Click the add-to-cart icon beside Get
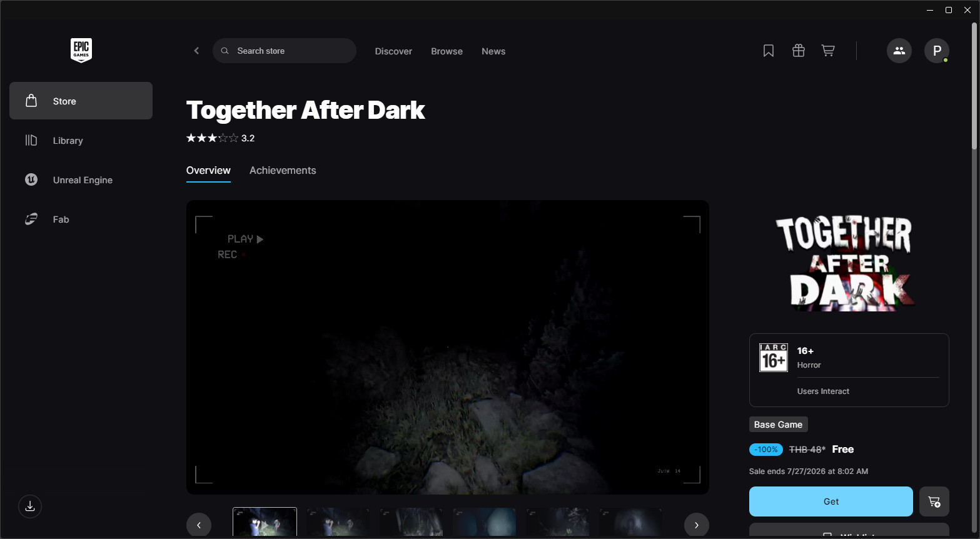The image size is (980, 539). [934, 501]
